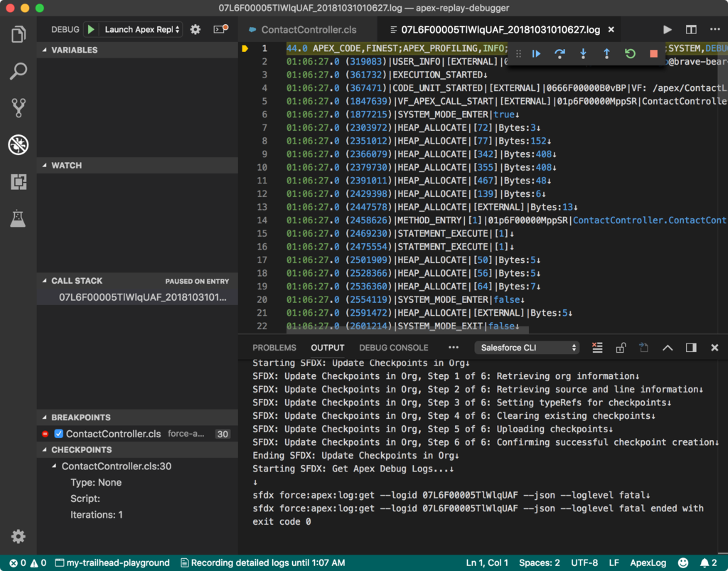This screenshot has height=571, width=728.
Task: Open the Search view in activity bar
Action: tap(18, 71)
